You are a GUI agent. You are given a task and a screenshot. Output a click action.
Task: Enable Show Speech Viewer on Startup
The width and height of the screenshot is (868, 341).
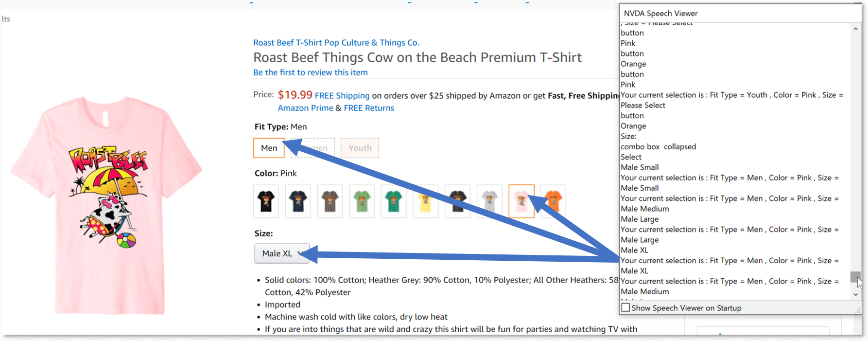click(x=626, y=308)
